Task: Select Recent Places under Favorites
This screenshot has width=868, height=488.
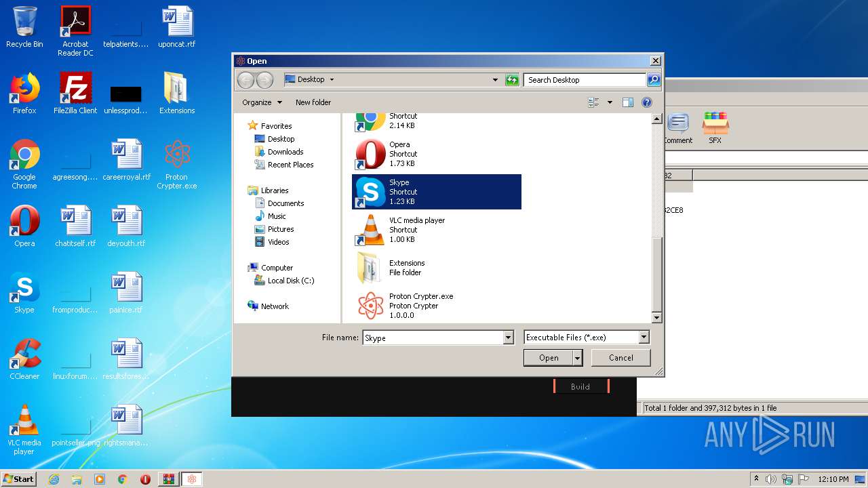Action: (x=290, y=165)
